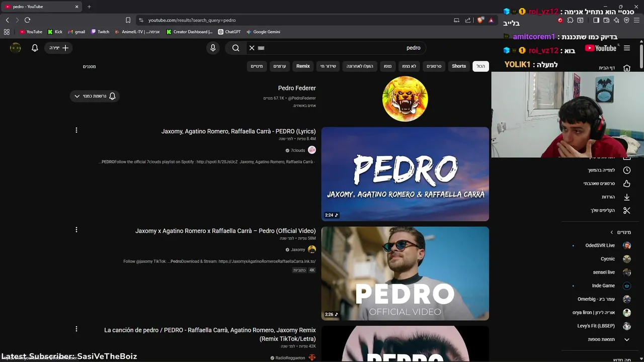Screen dimensions: 644x362
Task: Click the Brave Rewards triangle icon
Action: [x=491, y=20]
